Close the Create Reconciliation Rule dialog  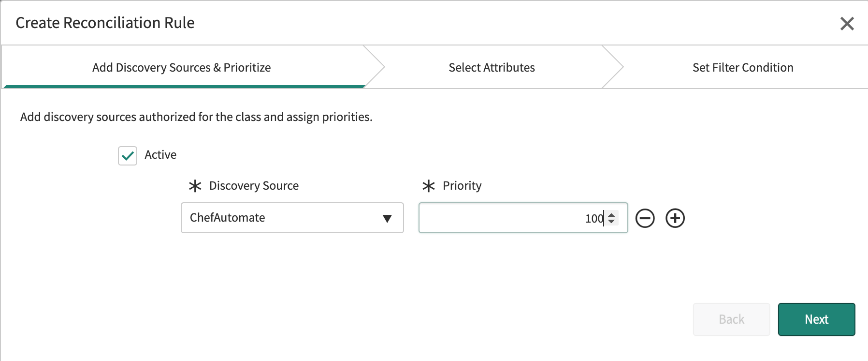847,24
